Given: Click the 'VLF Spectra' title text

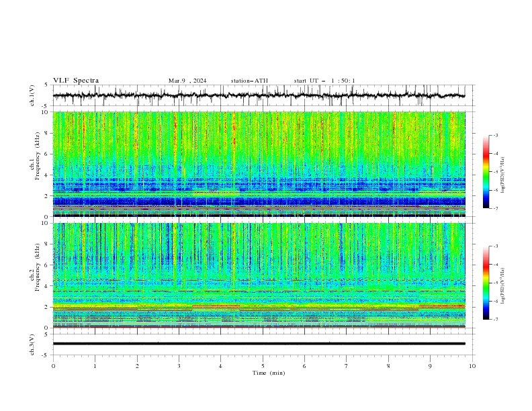Looking at the screenshot, I should (76, 81).
